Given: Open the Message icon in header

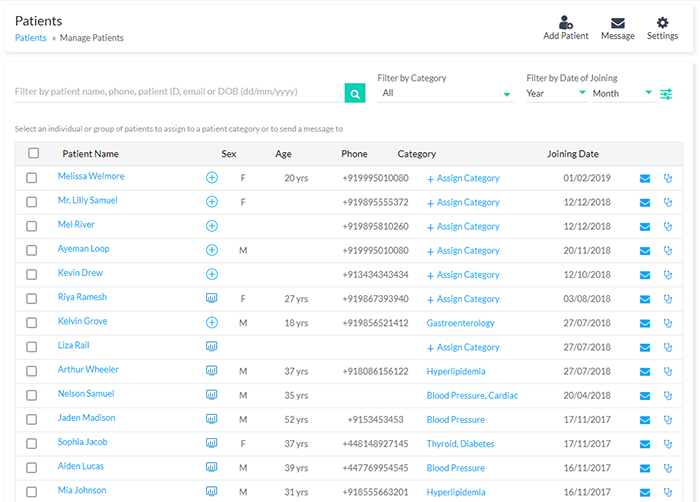Looking at the screenshot, I should click(617, 23).
